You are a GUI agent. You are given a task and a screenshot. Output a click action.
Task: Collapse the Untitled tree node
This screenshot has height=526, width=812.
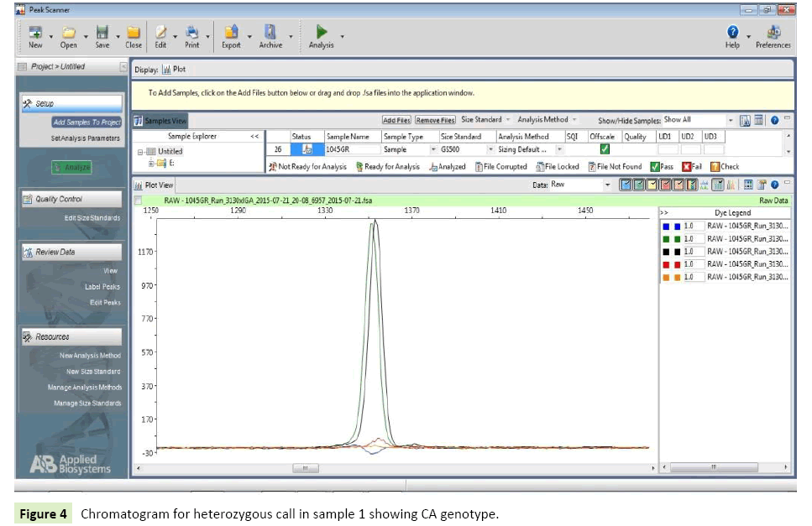(x=140, y=152)
